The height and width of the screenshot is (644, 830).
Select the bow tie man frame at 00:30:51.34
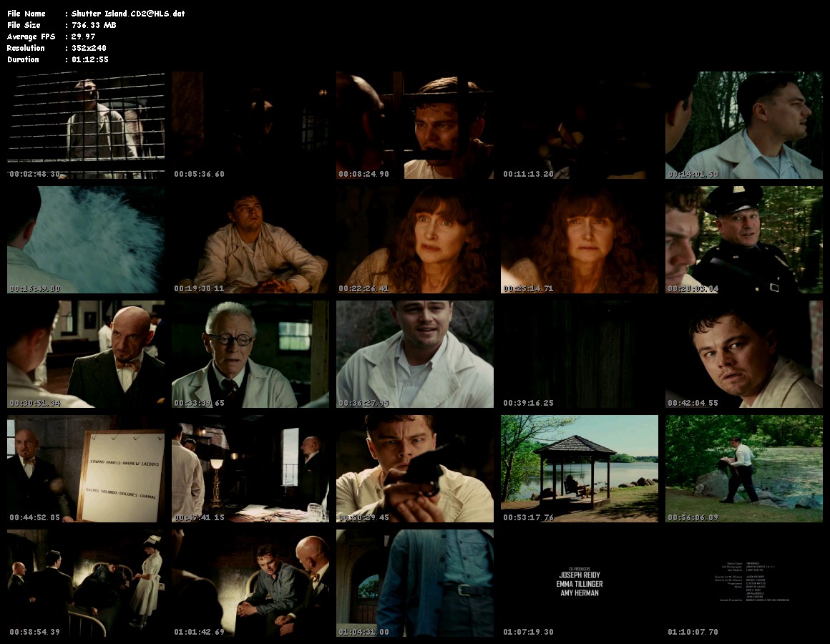[x=86, y=354]
